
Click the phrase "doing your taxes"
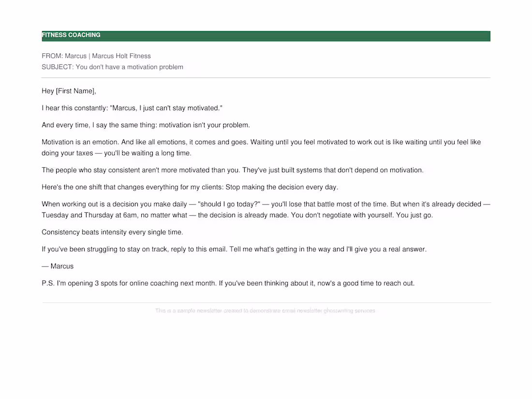pyautogui.click(x=67, y=153)
